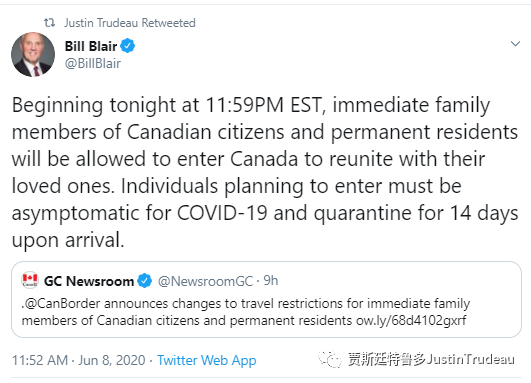This screenshot has width=531, height=383.
Task: Expand the tweet options chevron menu
Action: pyautogui.click(x=515, y=44)
